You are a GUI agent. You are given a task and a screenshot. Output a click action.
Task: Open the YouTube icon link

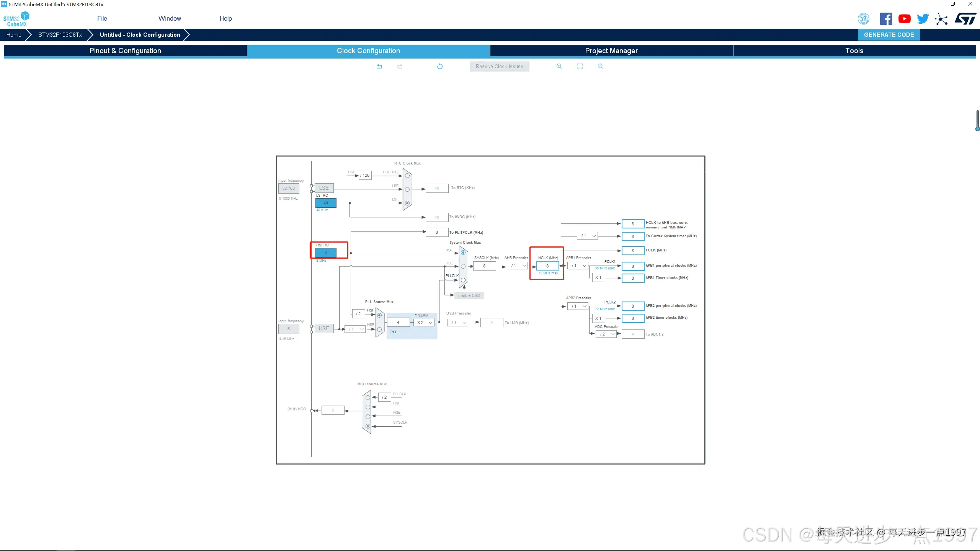tap(905, 19)
